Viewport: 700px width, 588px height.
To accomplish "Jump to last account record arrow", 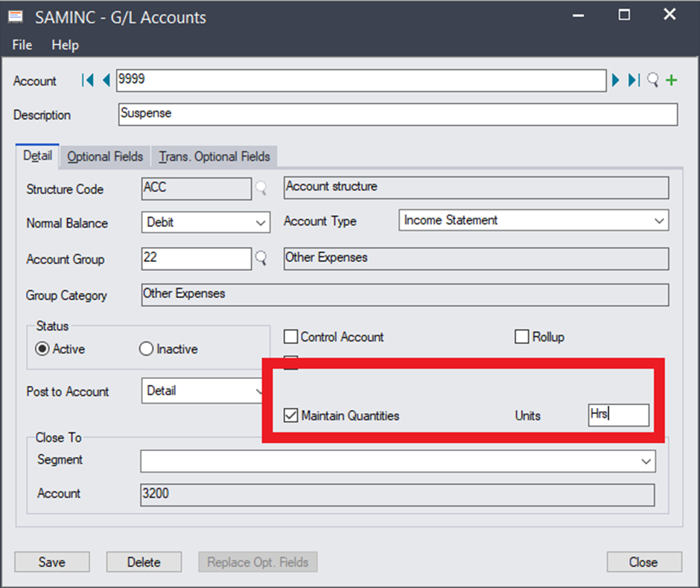I will tap(634, 80).
